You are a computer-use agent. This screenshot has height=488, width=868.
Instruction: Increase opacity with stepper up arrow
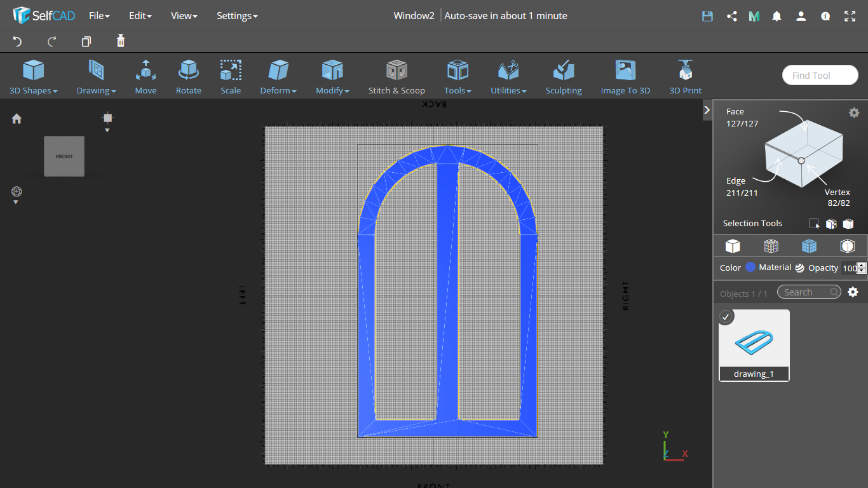862,265
